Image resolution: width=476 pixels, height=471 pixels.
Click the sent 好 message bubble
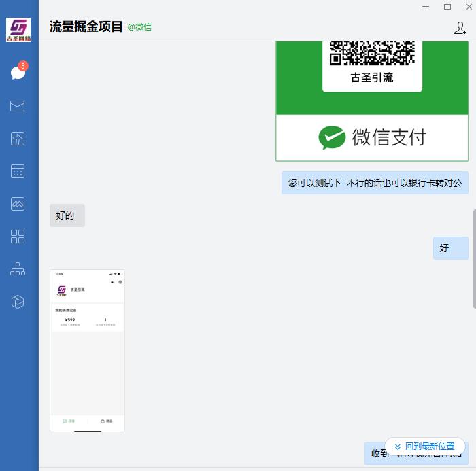click(x=450, y=248)
